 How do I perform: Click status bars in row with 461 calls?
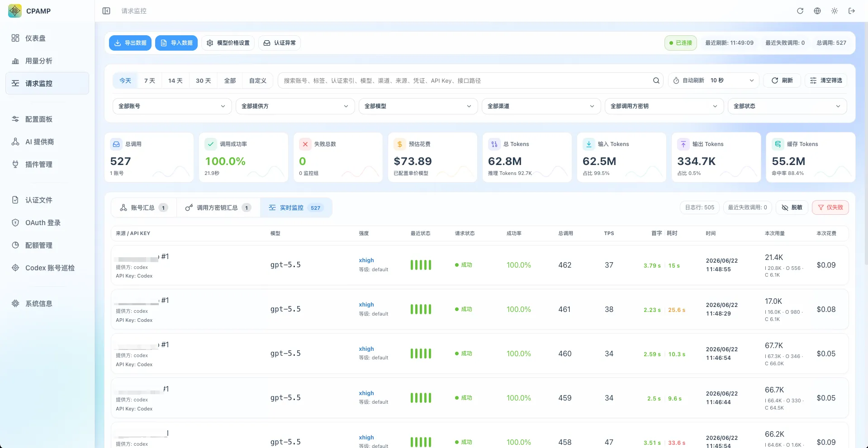coord(421,309)
